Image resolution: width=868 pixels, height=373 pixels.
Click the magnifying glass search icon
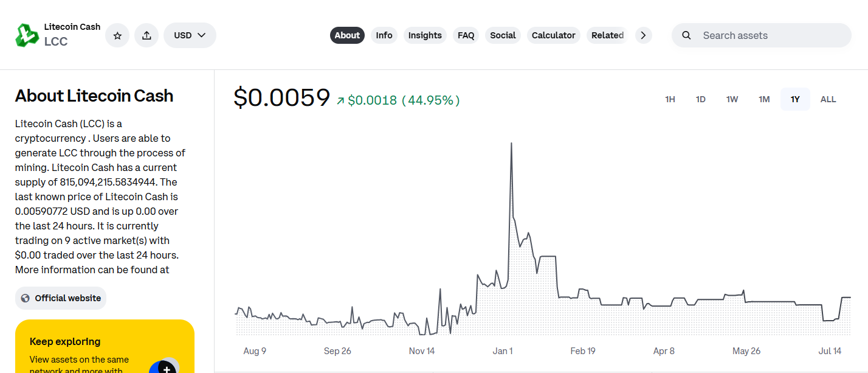point(686,35)
